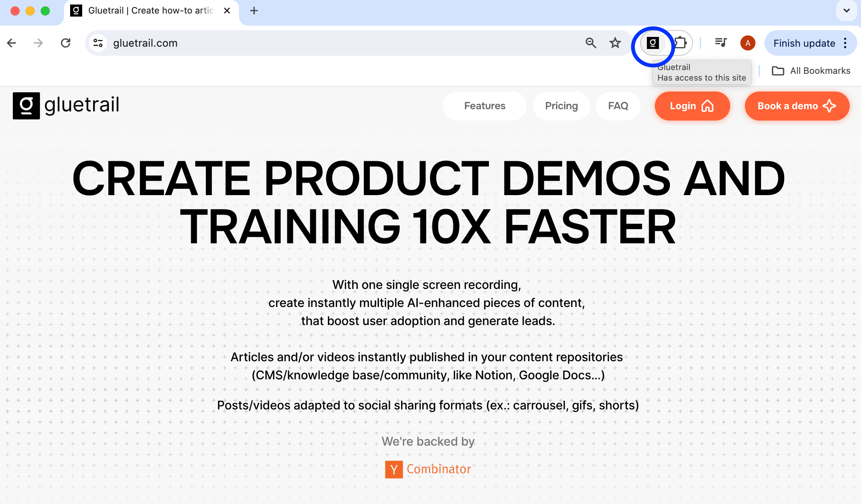Click the orange Login button
Viewport: 861px width, 504px height.
click(692, 106)
